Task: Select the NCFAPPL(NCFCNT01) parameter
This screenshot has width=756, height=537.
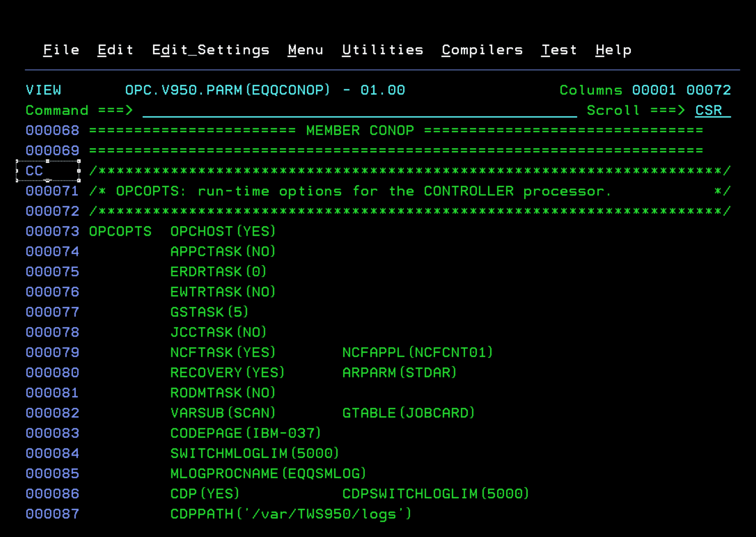Action: [417, 352]
